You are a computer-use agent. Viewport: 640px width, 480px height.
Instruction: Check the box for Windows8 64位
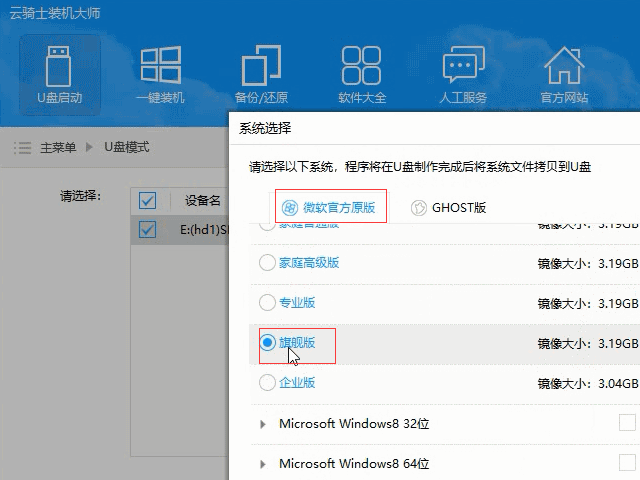(627, 463)
